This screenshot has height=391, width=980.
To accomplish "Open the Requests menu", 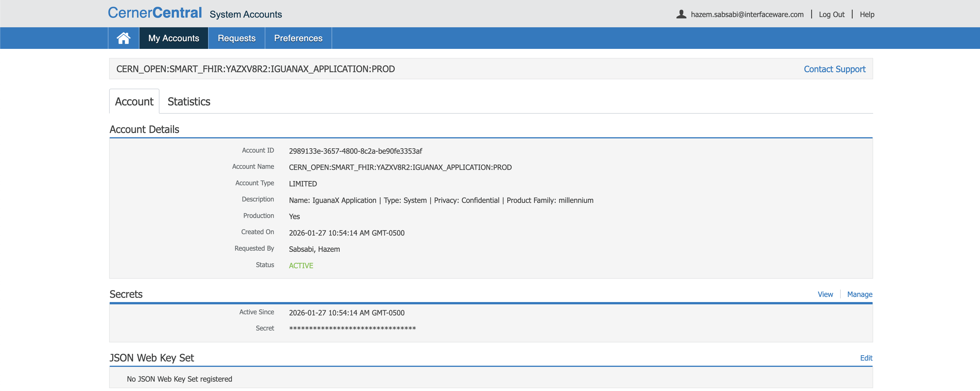I will 236,38.
